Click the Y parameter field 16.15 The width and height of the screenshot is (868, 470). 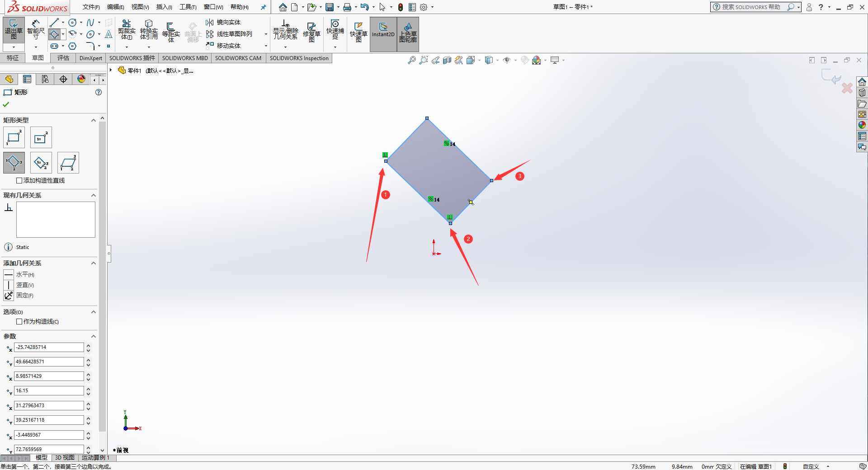coord(49,390)
